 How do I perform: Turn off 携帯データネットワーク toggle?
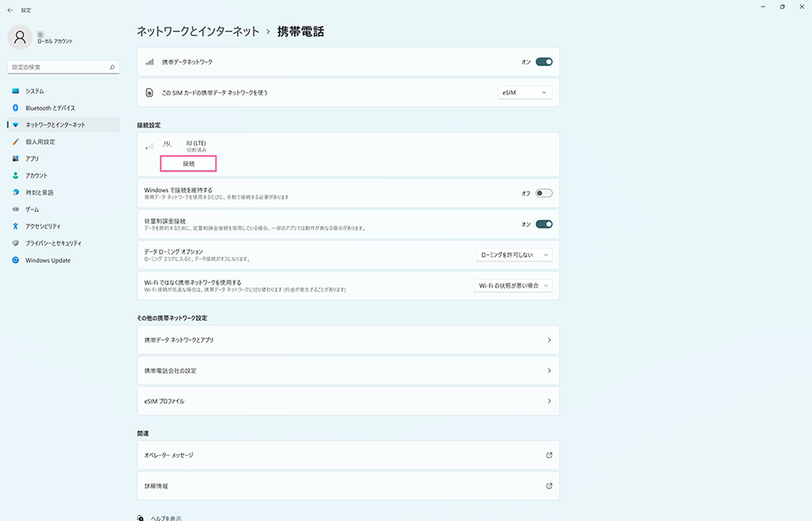coord(544,61)
